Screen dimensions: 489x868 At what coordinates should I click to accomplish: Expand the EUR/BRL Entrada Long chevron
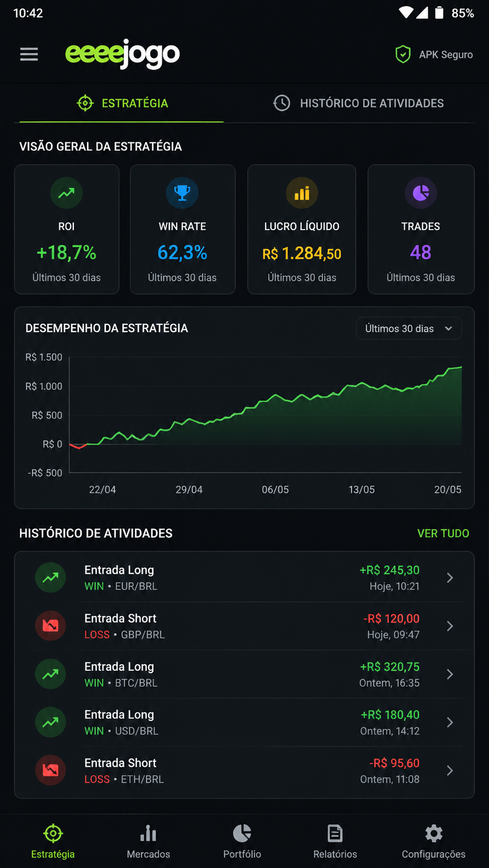(x=450, y=578)
